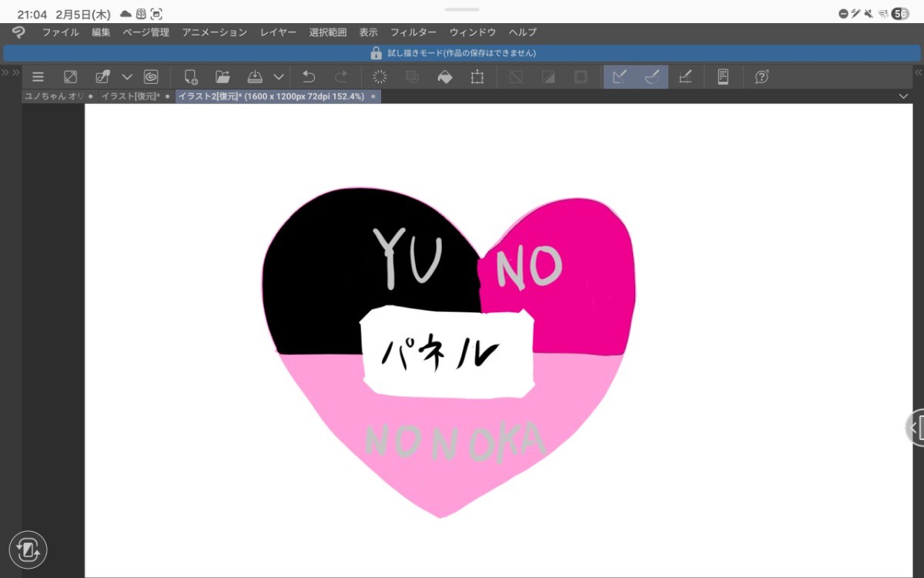The height and width of the screenshot is (578, 924).
Task: Select the Fill bucket icon
Action: [x=444, y=77]
